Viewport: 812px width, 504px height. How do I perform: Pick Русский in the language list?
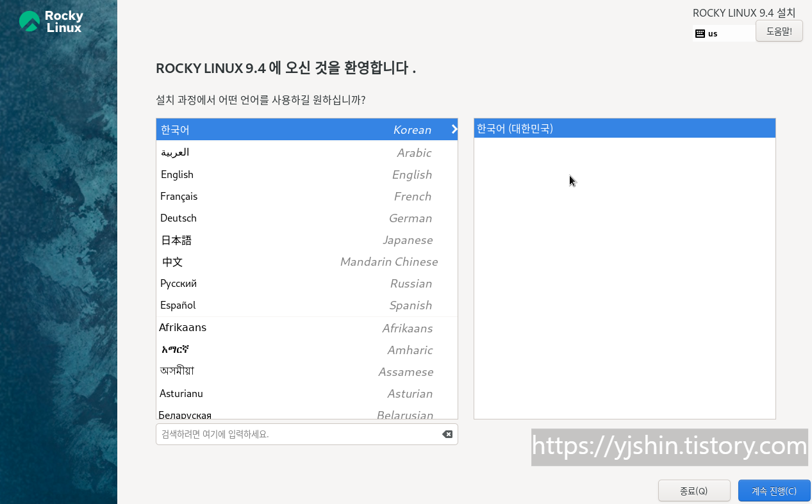click(x=306, y=283)
